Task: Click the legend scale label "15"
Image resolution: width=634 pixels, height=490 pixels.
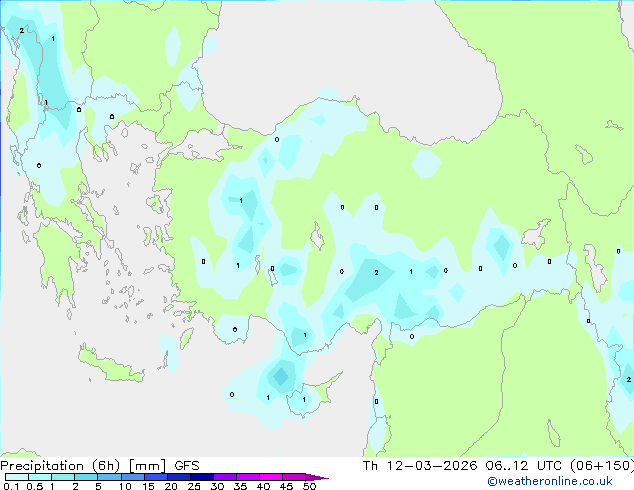Action: coord(148,486)
